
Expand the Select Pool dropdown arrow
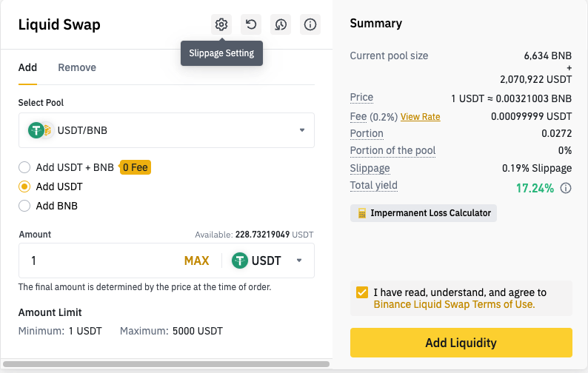302,130
